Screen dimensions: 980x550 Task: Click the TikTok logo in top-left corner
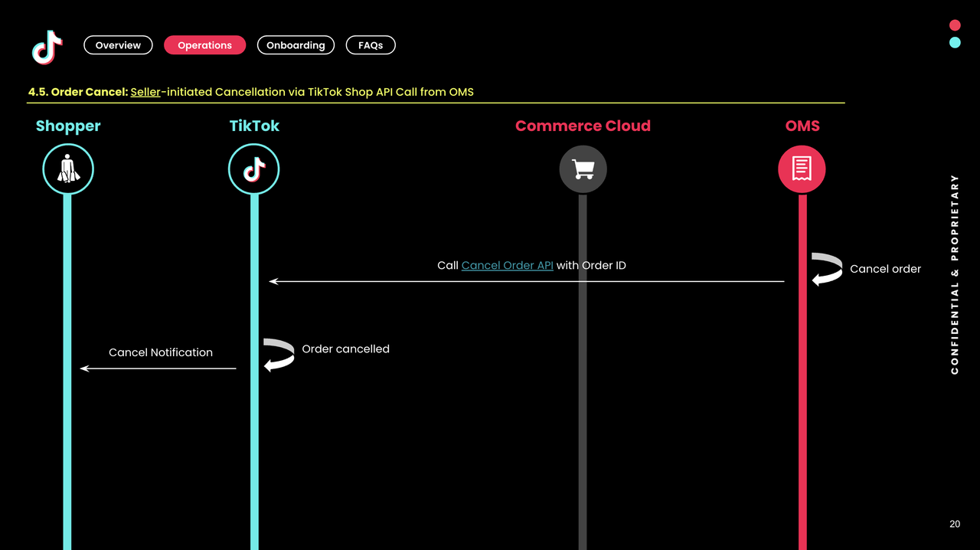(x=47, y=47)
